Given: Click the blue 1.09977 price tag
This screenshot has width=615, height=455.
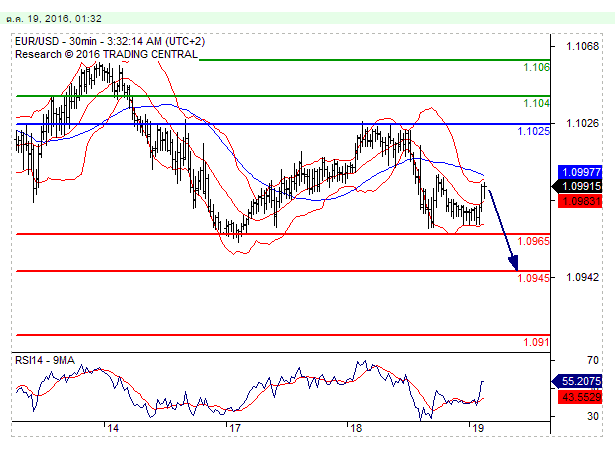Looking at the screenshot, I should click(x=580, y=172).
